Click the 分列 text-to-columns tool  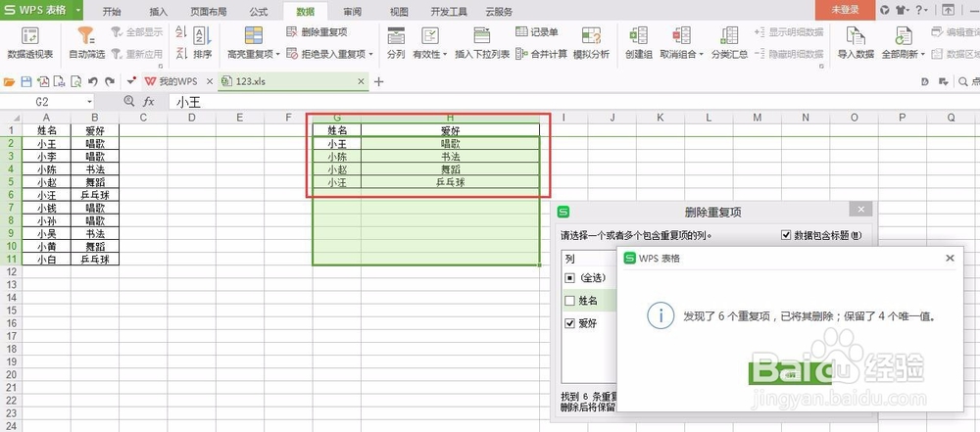tap(396, 42)
